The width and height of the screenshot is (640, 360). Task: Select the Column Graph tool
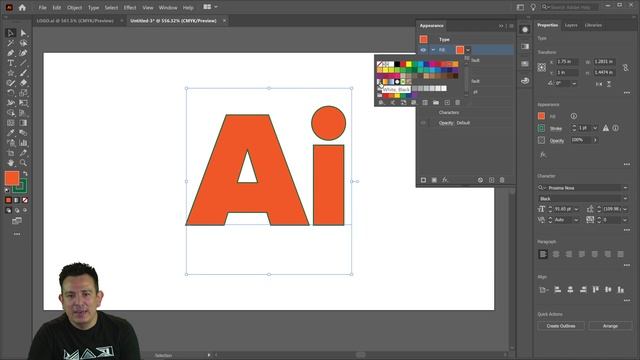click(23, 143)
